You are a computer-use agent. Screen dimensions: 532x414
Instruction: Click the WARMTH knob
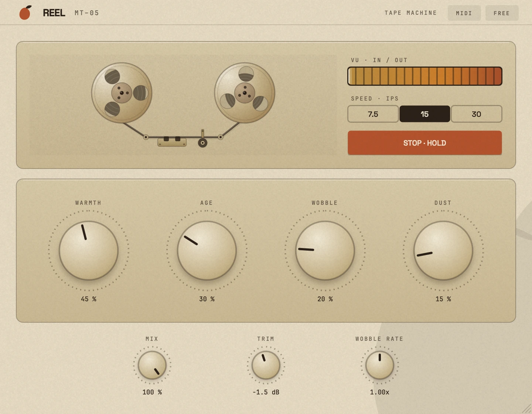coord(89,251)
